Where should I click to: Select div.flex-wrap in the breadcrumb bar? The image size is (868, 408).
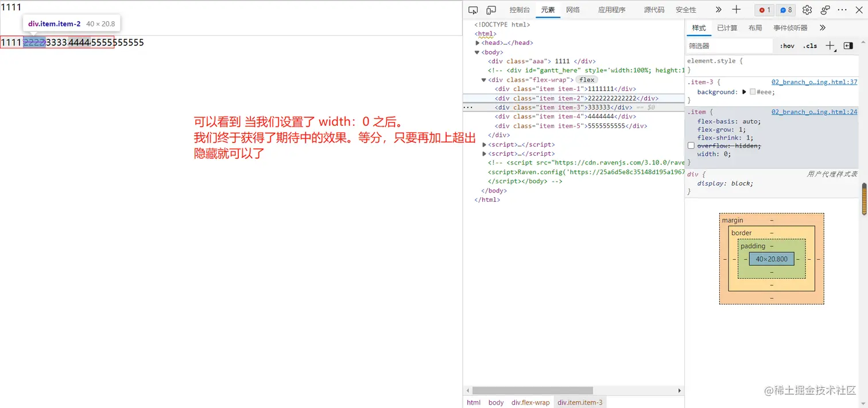pos(530,402)
